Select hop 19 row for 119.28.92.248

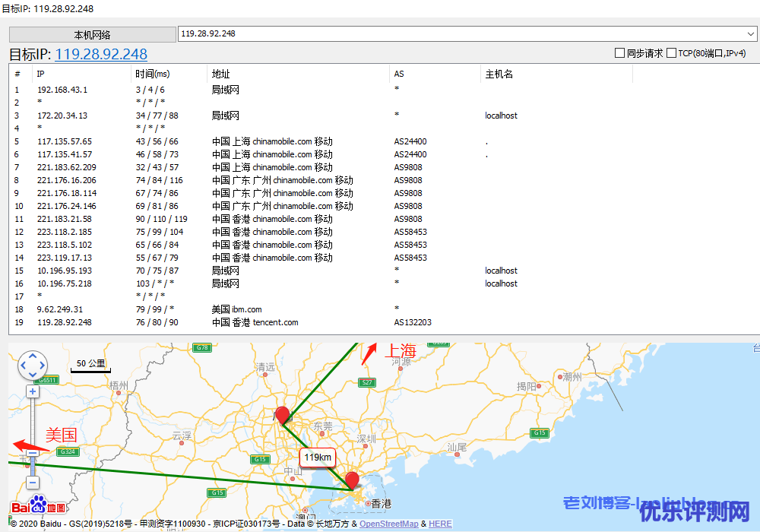pos(65,322)
